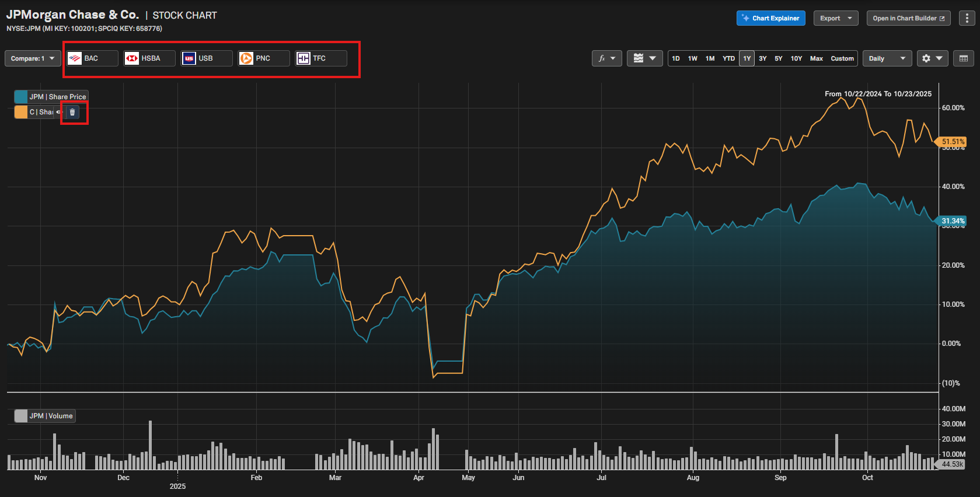Click the Bank of America logo icon
The image size is (980, 497).
point(74,58)
